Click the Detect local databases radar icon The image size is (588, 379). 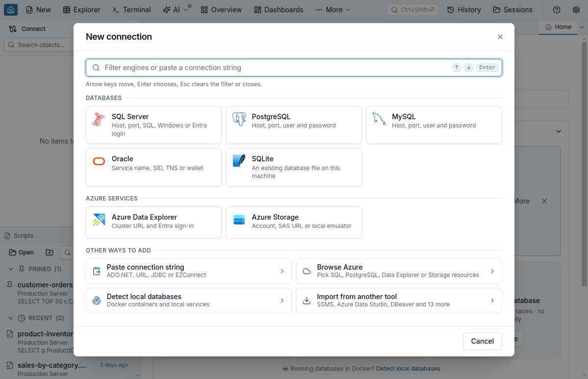coord(97,301)
